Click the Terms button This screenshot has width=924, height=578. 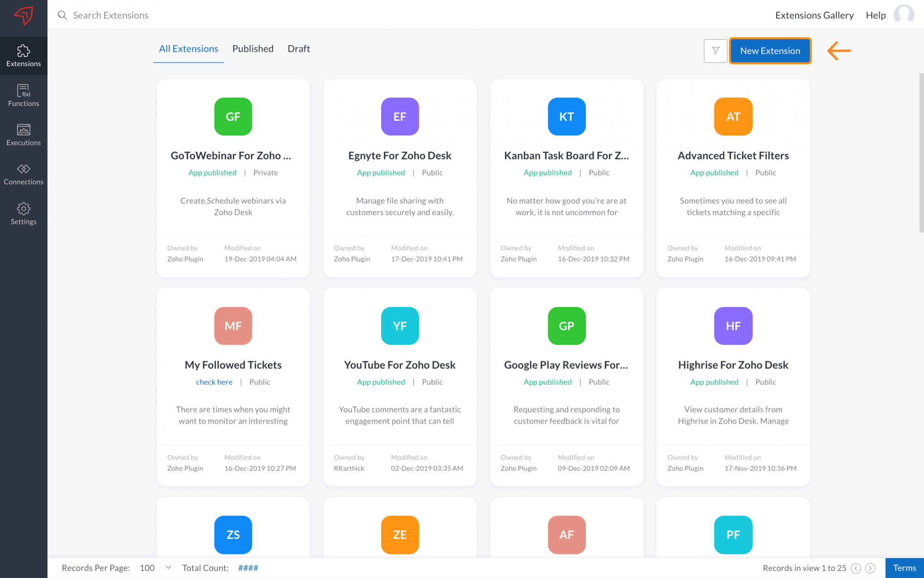[x=904, y=568]
